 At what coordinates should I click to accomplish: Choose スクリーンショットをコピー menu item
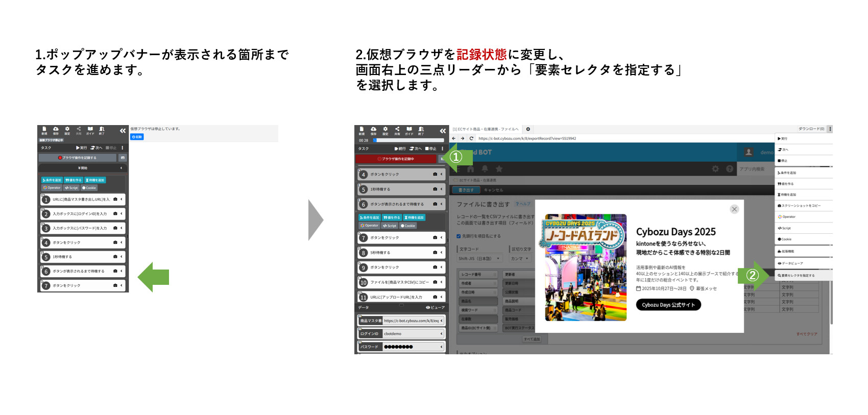click(x=801, y=206)
